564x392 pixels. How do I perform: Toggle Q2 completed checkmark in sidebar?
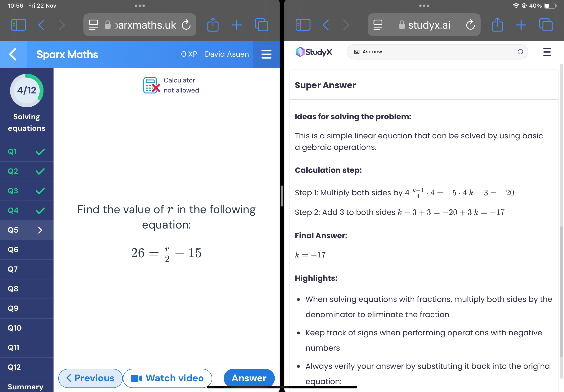(x=39, y=171)
